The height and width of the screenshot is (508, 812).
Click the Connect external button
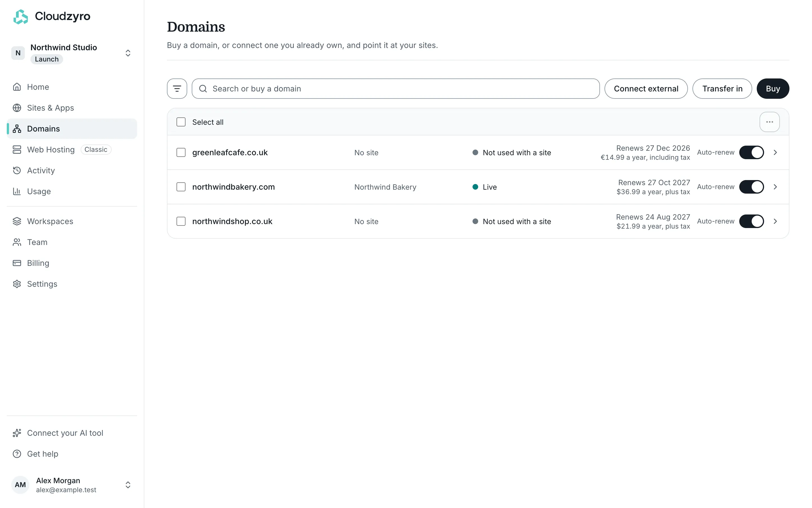point(646,89)
